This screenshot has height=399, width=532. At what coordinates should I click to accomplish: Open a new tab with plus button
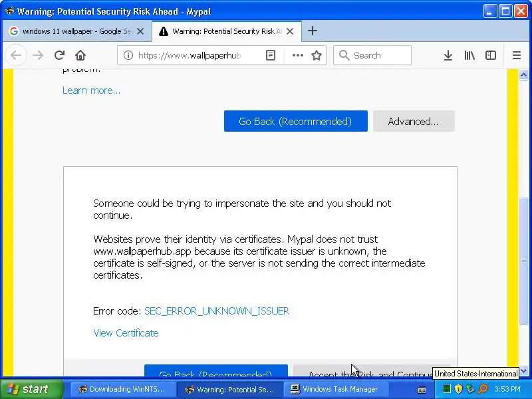point(312,31)
